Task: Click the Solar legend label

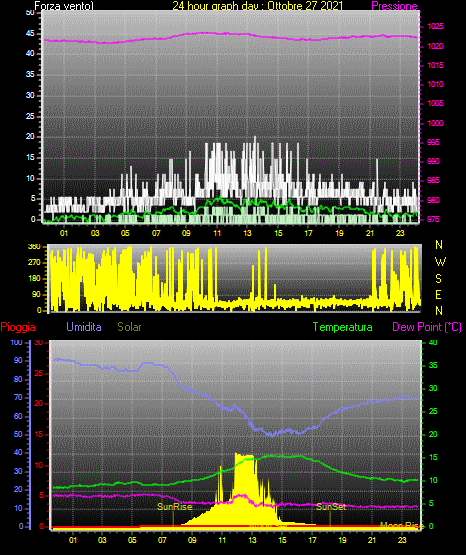Action: coord(130,327)
